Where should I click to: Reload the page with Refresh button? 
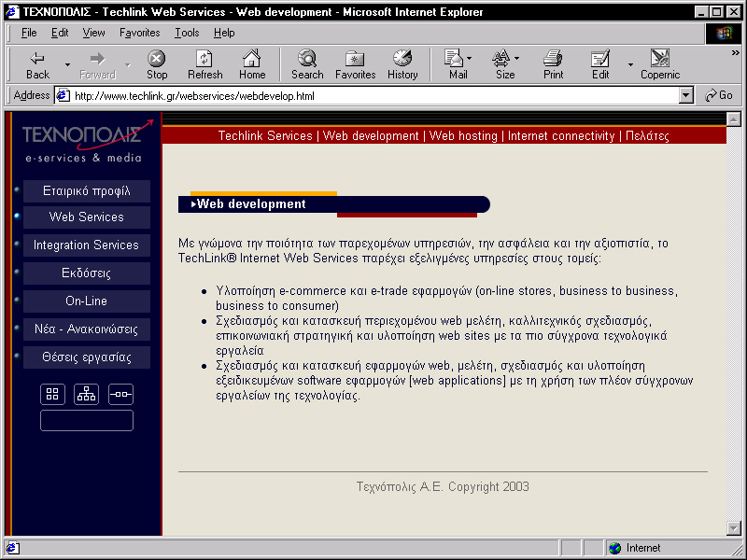coord(204,65)
